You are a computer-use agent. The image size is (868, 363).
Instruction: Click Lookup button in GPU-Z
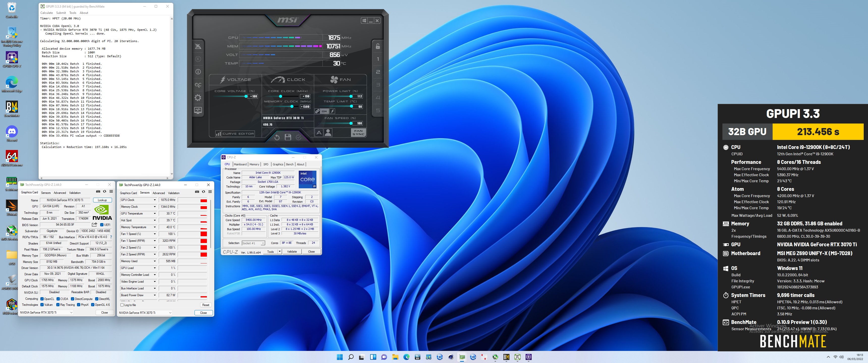102,200
